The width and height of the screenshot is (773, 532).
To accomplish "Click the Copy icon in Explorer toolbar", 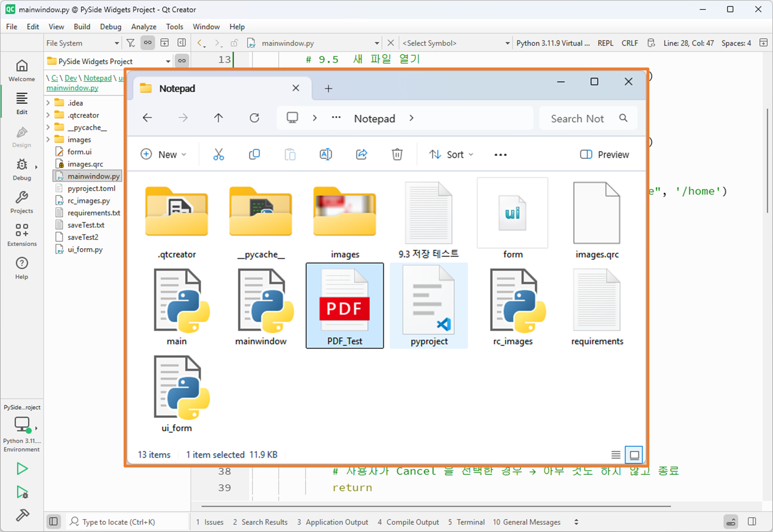I will click(x=254, y=155).
